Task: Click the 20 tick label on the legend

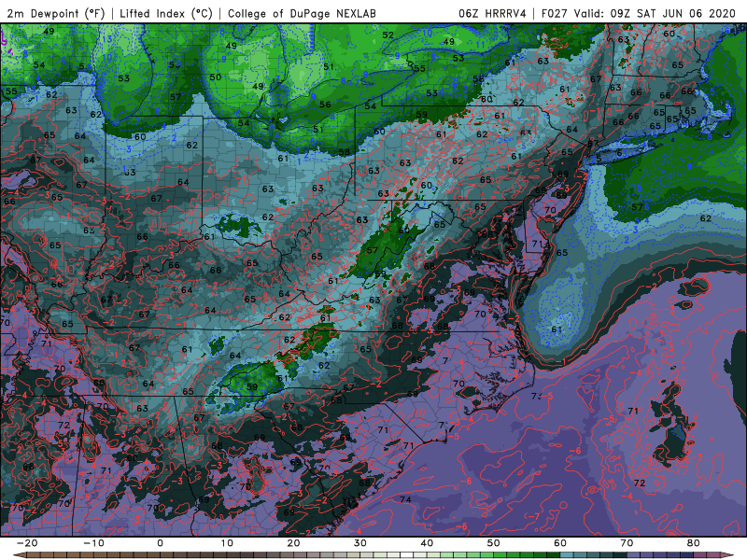Action: point(293,543)
